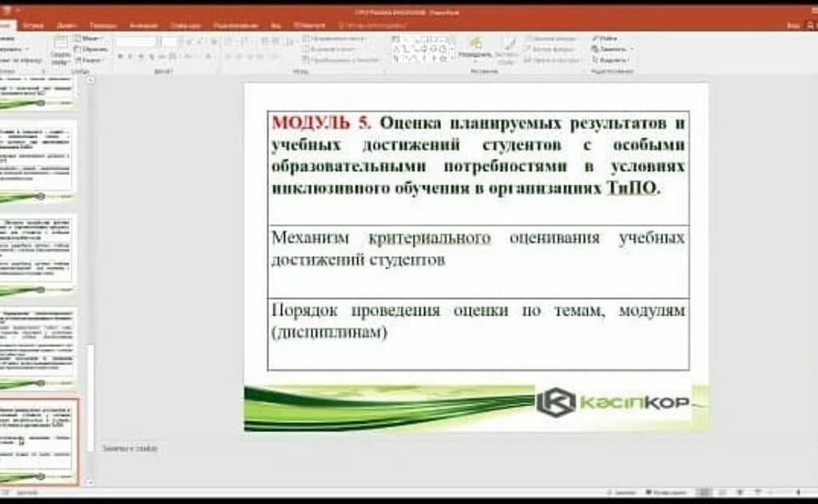Viewport: 818px width, 504px height.
Task: Click the Reset slide icon
Action: [x=90, y=49]
